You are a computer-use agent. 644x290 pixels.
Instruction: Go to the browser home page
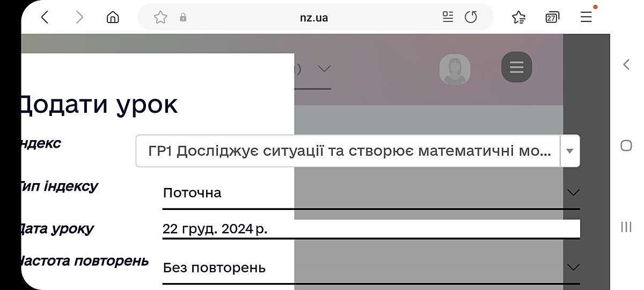point(113,18)
